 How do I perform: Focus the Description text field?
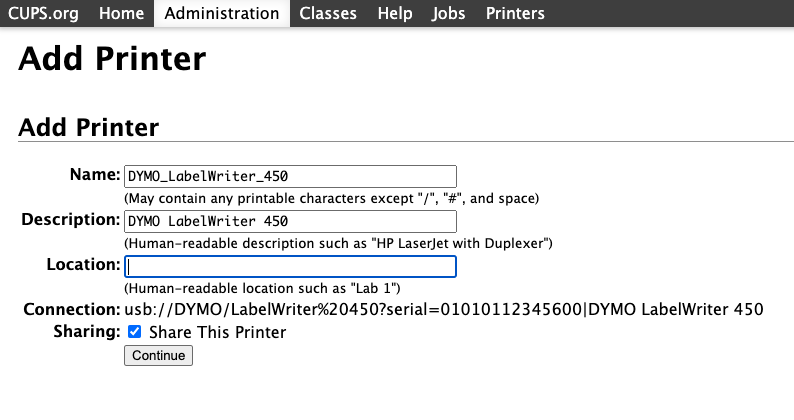coord(290,221)
